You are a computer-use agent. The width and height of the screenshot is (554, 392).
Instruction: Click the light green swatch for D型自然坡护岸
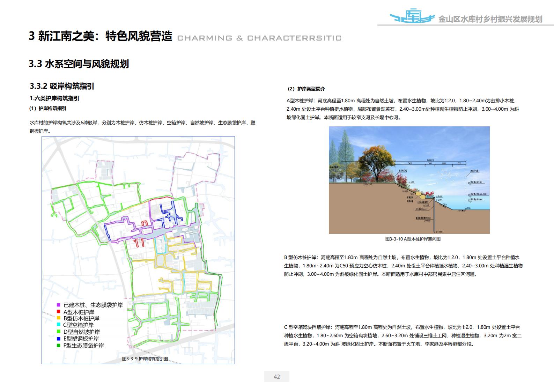pyautogui.click(x=58, y=332)
